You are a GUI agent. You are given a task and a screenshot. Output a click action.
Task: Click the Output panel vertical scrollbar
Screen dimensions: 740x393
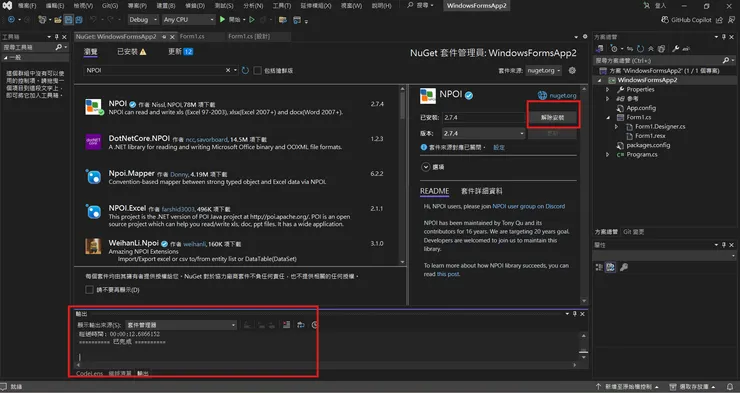pyautogui.click(x=584, y=346)
